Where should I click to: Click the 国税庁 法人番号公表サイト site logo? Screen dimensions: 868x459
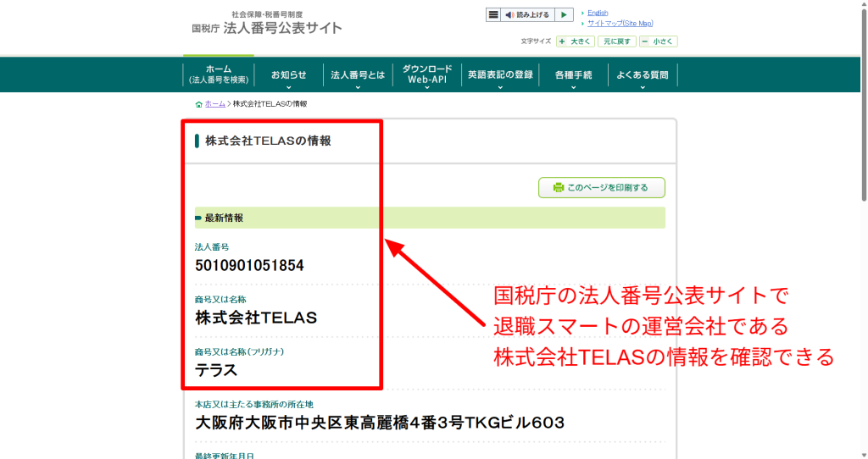click(267, 23)
